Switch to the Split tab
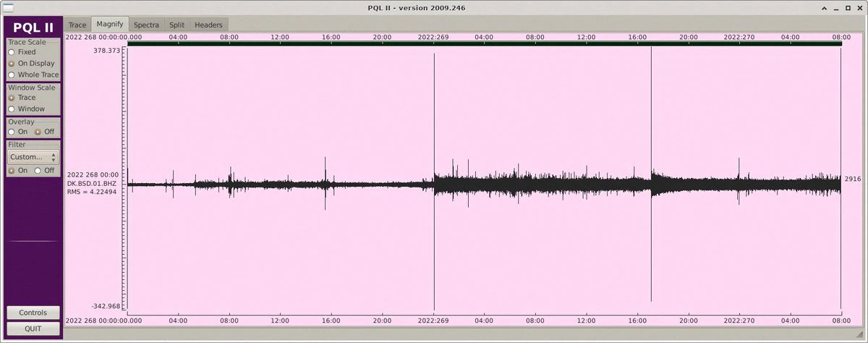Image resolution: width=868 pixels, height=343 pixels. tap(176, 25)
